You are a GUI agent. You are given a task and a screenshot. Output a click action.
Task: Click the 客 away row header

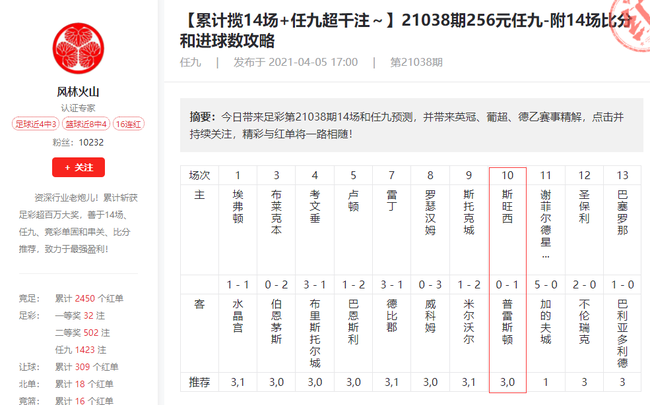point(199,304)
